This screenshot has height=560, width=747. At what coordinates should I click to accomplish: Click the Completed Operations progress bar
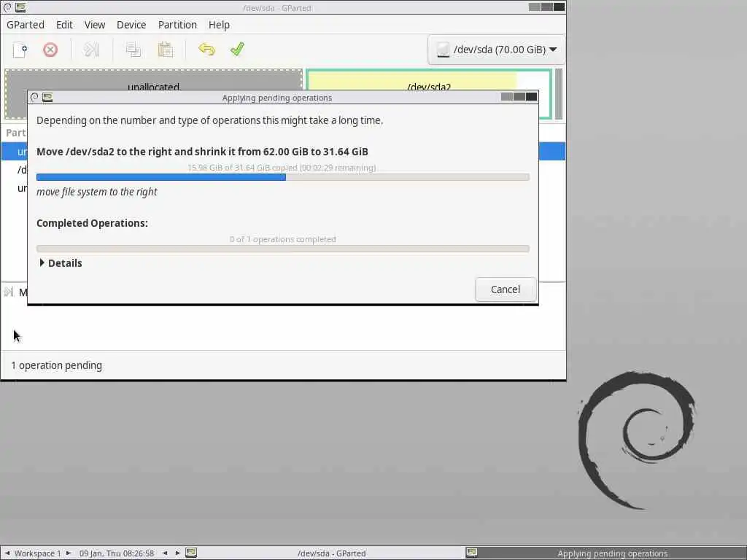(283, 249)
